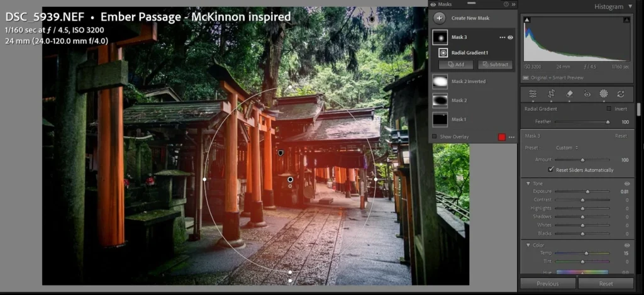
Task: Check the Invert radial gradient checkbox
Action: [x=609, y=109]
